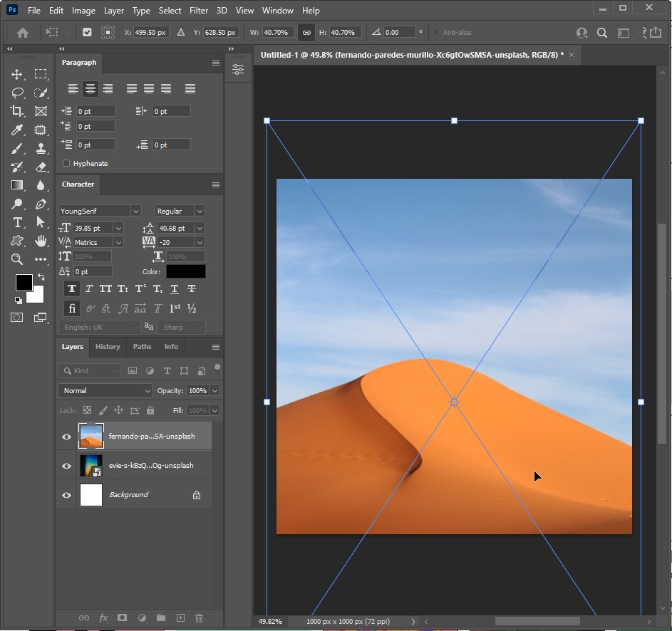The width and height of the screenshot is (672, 631).
Task: Open the blend mode Normal dropdown
Action: [x=105, y=391]
